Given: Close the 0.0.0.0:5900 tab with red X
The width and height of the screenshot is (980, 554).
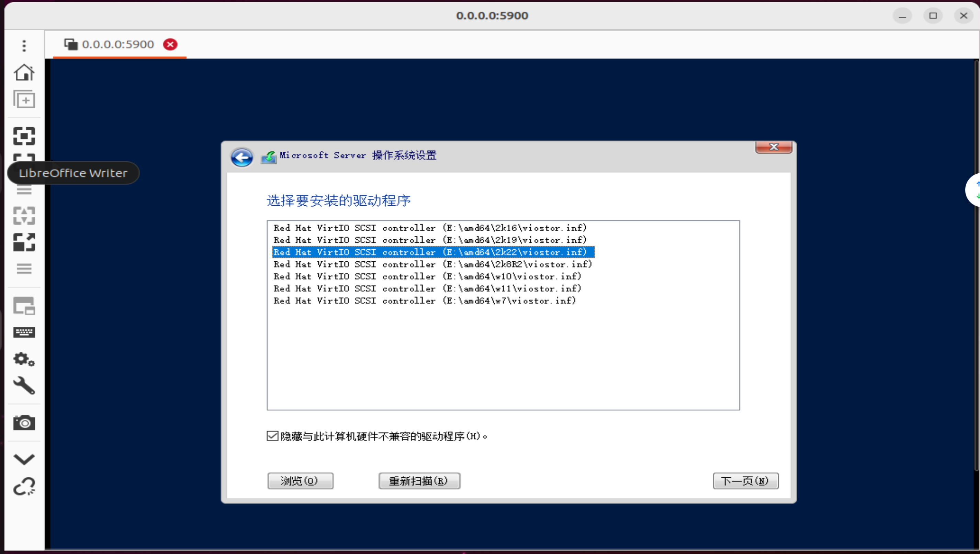Looking at the screenshot, I should [x=170, y=45].
